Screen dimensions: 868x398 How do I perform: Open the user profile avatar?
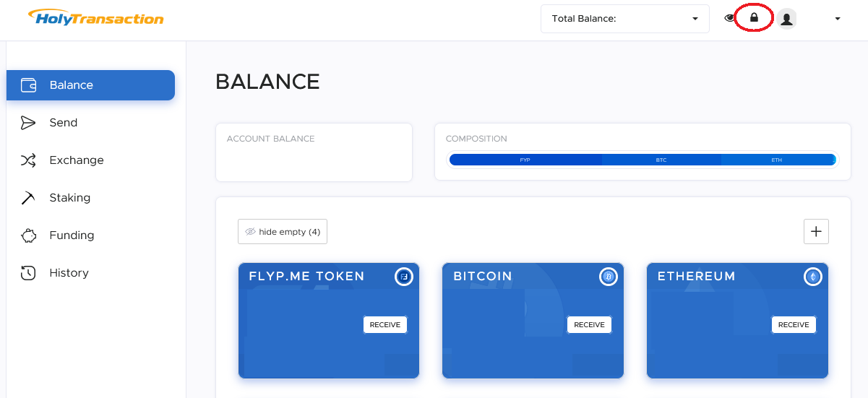click(787, 19)
